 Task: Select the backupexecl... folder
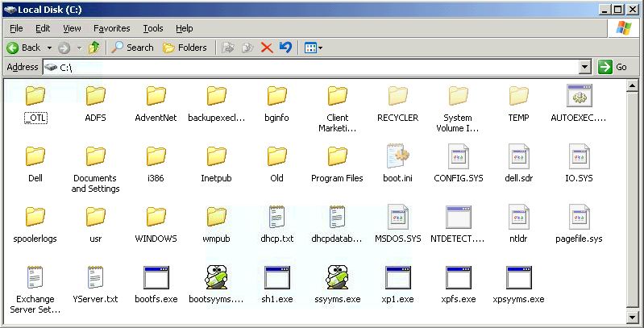217,104
